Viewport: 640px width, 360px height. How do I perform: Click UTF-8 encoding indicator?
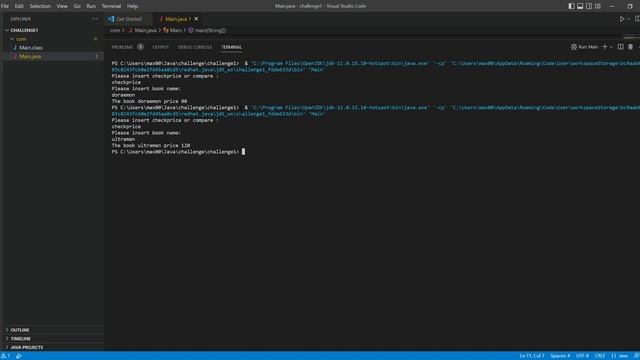[582, 356]
